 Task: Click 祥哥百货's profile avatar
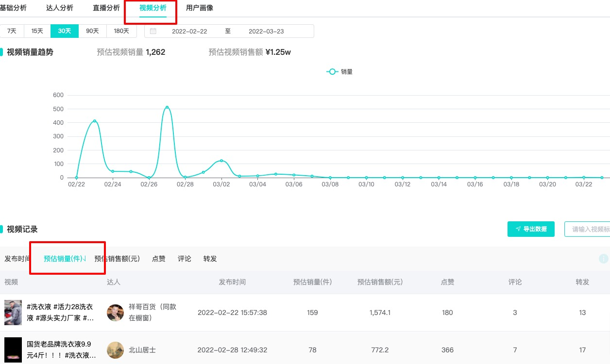pyautogui.click(x=115, y=313)
